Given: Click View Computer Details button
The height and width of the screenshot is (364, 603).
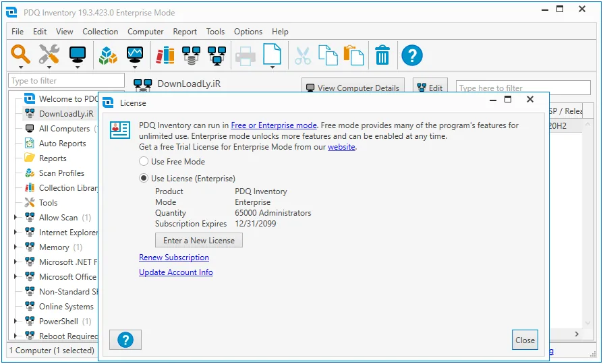Looking at the screenshot, I should click(353, 86).
